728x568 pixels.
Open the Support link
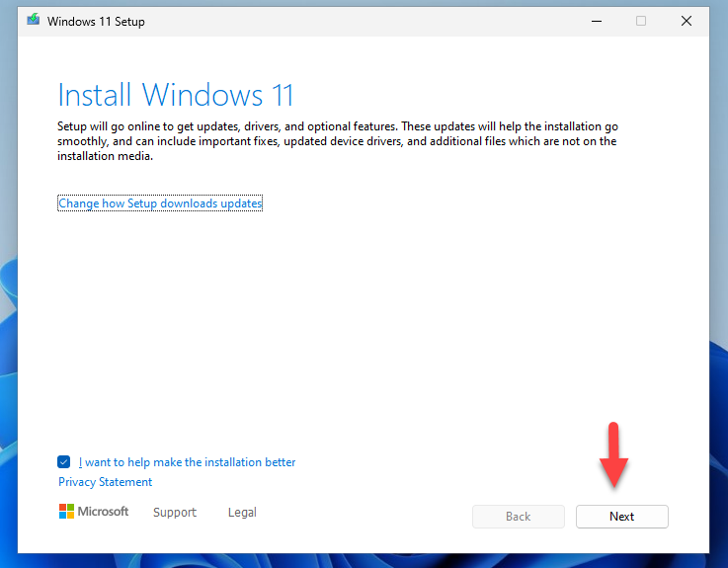[x=175, y=513]
